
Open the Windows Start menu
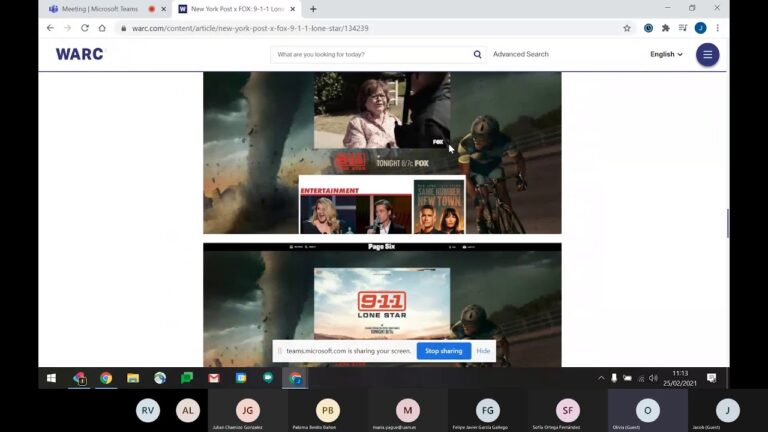tap(51, 378)
